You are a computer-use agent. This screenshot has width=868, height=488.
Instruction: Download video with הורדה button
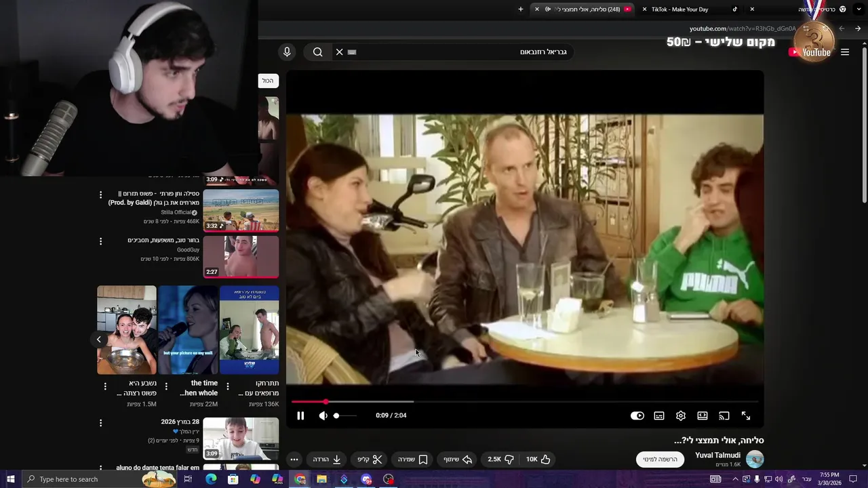[327, 459]
